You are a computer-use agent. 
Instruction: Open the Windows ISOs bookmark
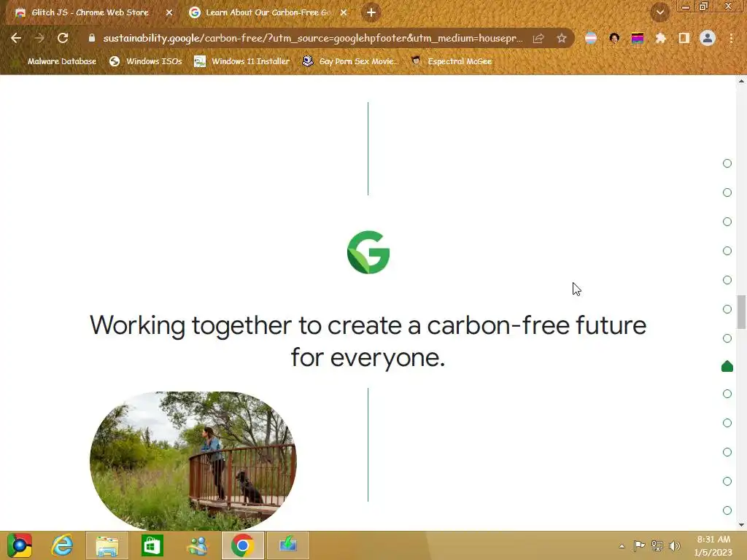pyautogui.click(x=146, y=61)
